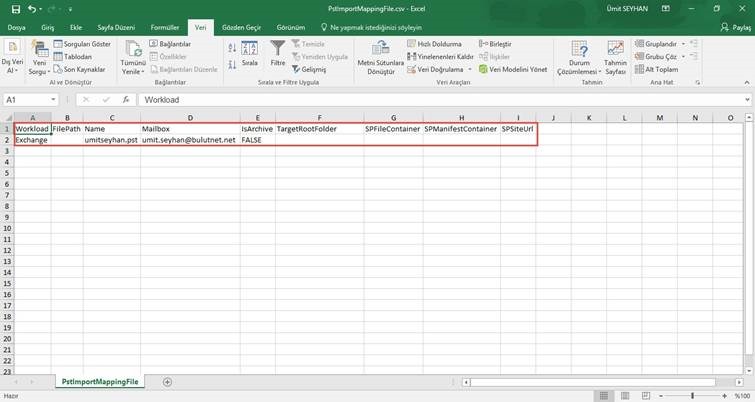The width and height of the screenshot is (755, 402).
Task: Click the Select All corner triangle
Action: (x=8, y=117)
